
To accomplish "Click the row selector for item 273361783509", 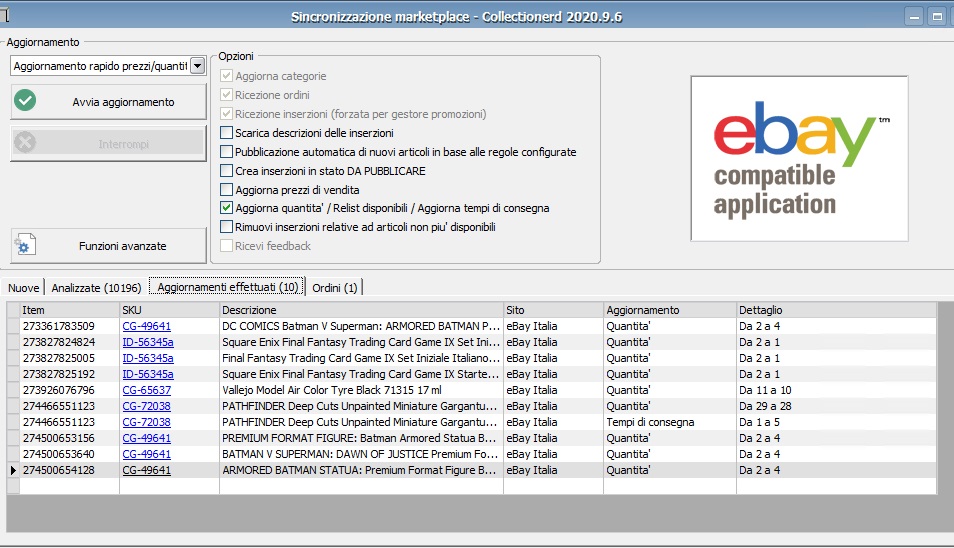I will (x=13, y=326).
